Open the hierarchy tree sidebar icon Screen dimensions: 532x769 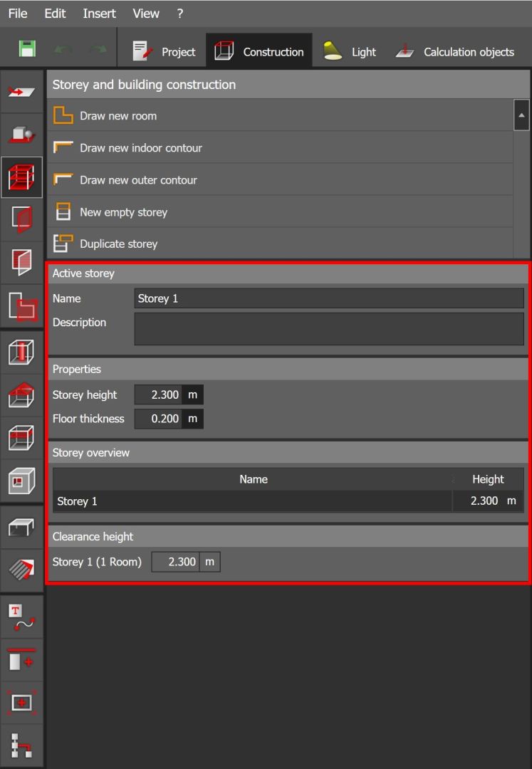(x=21, y=745)
